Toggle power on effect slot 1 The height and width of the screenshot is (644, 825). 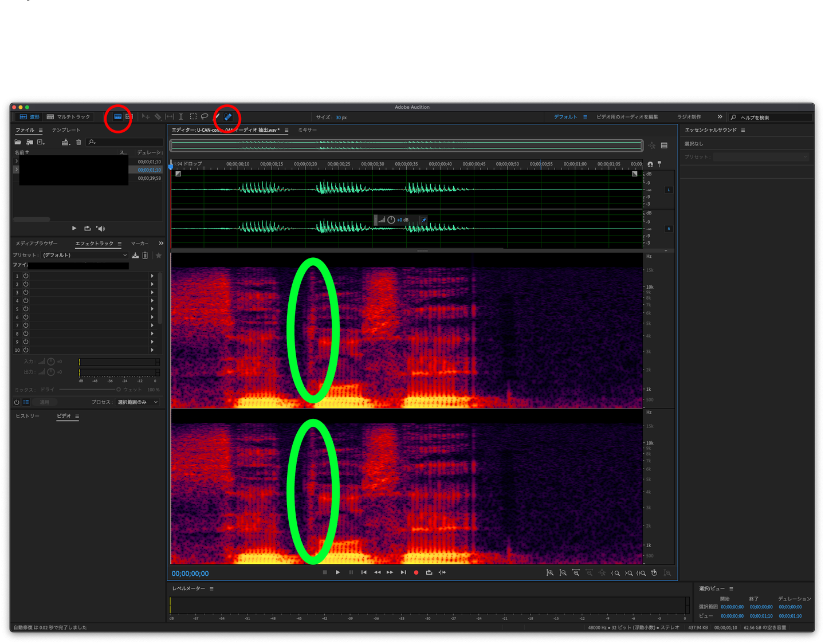coord(26,276)
